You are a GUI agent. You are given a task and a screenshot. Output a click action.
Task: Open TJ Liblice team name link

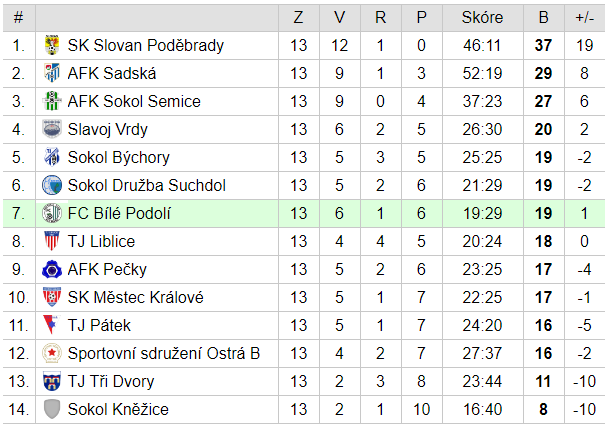click(x=101, y=241)
